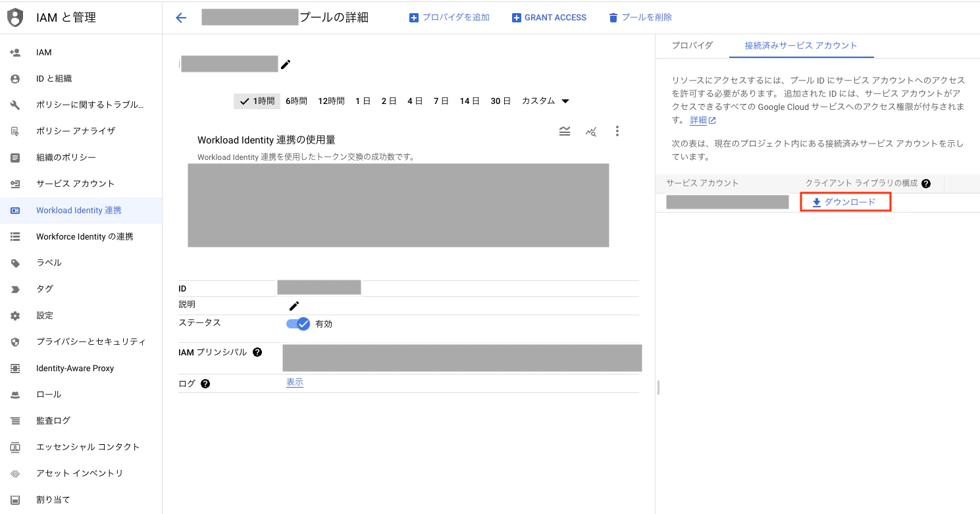Select the 6時間 time range
Image resolution: width=980 pixels, height=514 pixels.
coord(296,101)
